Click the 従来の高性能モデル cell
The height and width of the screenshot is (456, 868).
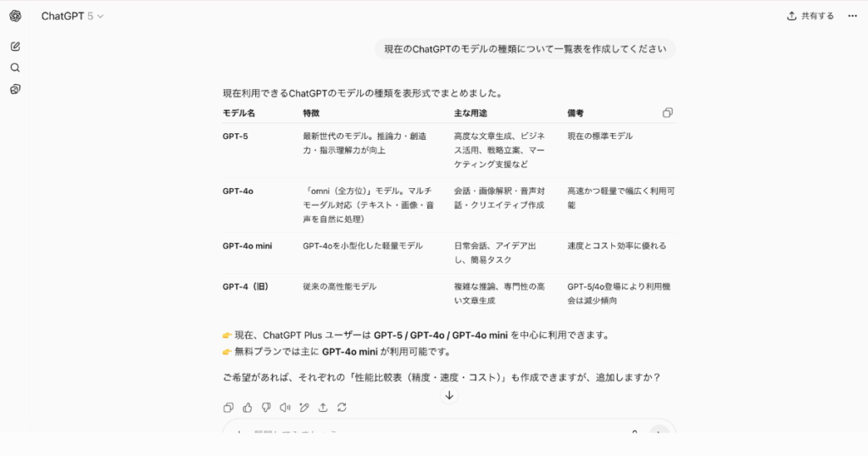coord(339,286)
